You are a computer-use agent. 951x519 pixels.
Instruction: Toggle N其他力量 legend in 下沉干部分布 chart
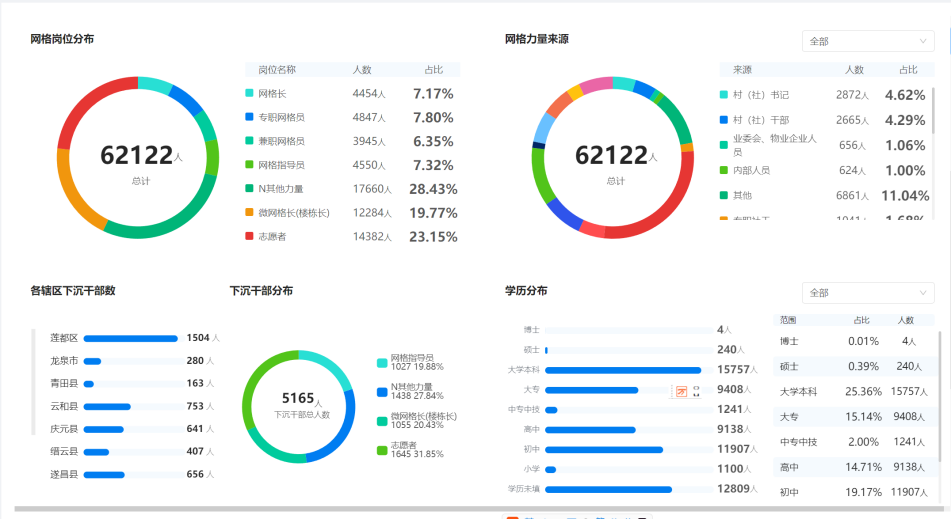(x=382, y=392)
